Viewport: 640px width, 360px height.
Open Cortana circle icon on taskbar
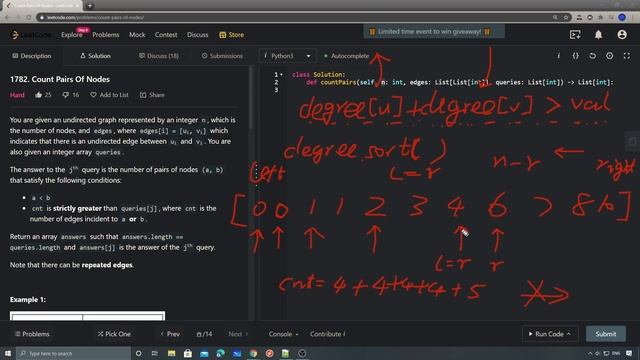pos(138,353)
